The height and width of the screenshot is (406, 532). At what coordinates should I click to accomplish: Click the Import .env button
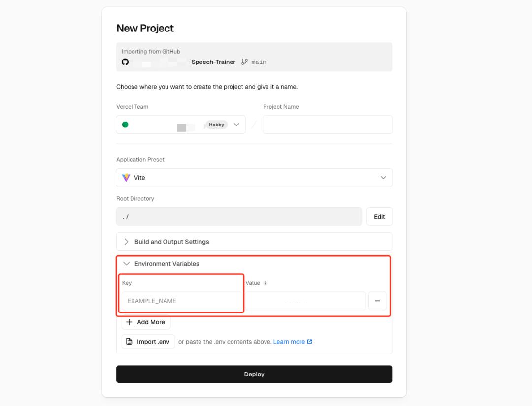click(148, 342)
